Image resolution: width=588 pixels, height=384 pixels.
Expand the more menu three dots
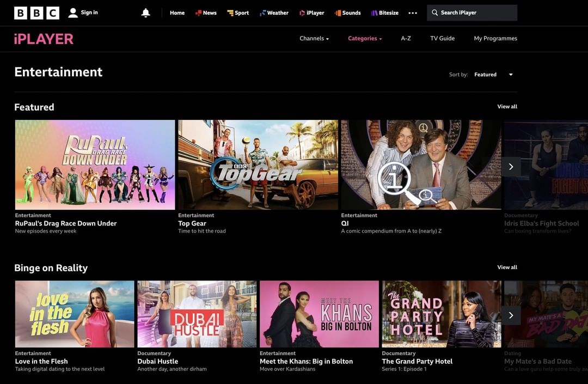413,13
